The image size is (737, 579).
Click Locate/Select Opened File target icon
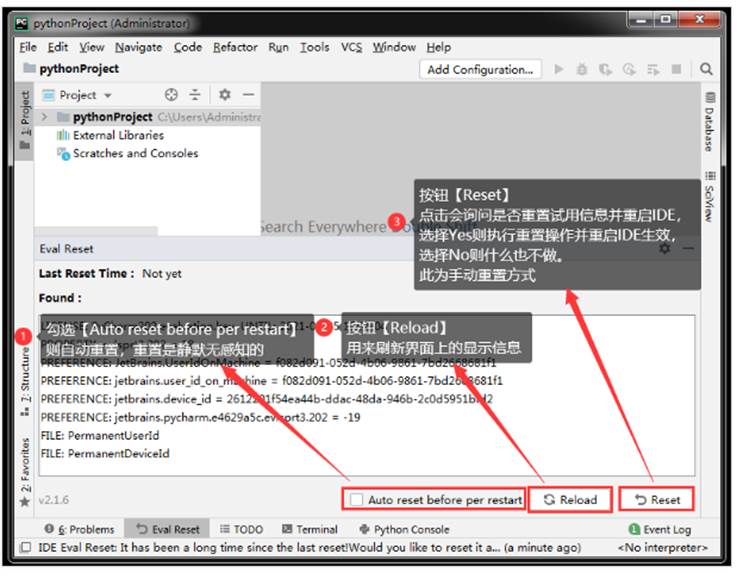click(x=171, y=95)
